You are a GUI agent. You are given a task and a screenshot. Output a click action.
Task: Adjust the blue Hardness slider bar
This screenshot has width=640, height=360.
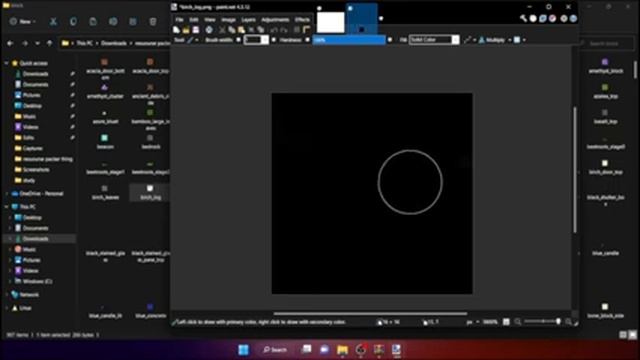(349, 40)
